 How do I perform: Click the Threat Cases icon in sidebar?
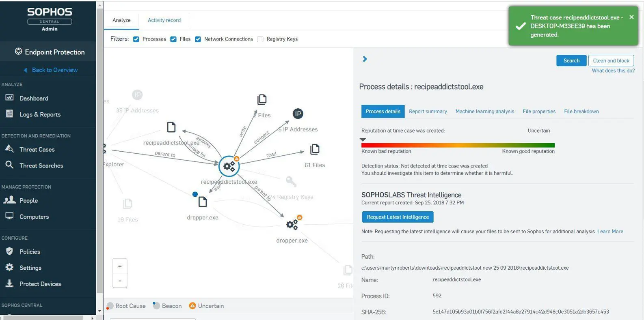[9, 149]
